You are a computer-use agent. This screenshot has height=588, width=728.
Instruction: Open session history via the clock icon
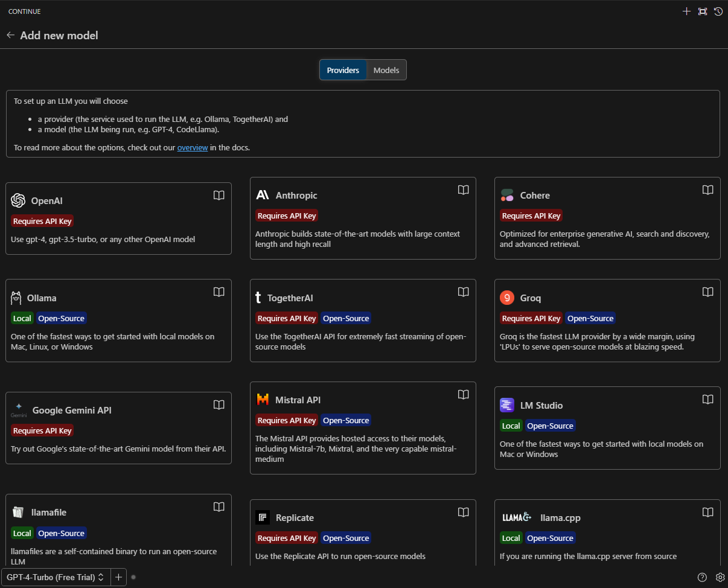pos(718,11)
